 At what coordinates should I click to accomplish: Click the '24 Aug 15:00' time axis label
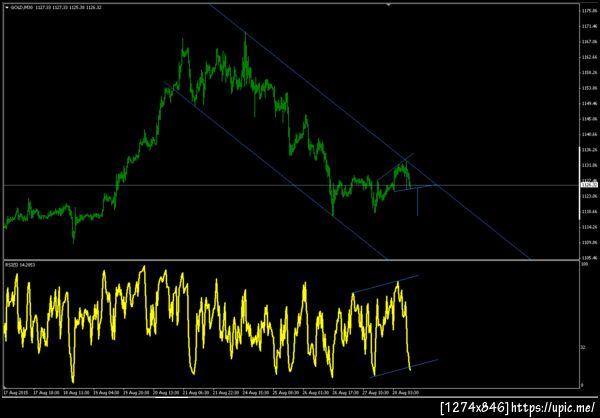[256, 393]
